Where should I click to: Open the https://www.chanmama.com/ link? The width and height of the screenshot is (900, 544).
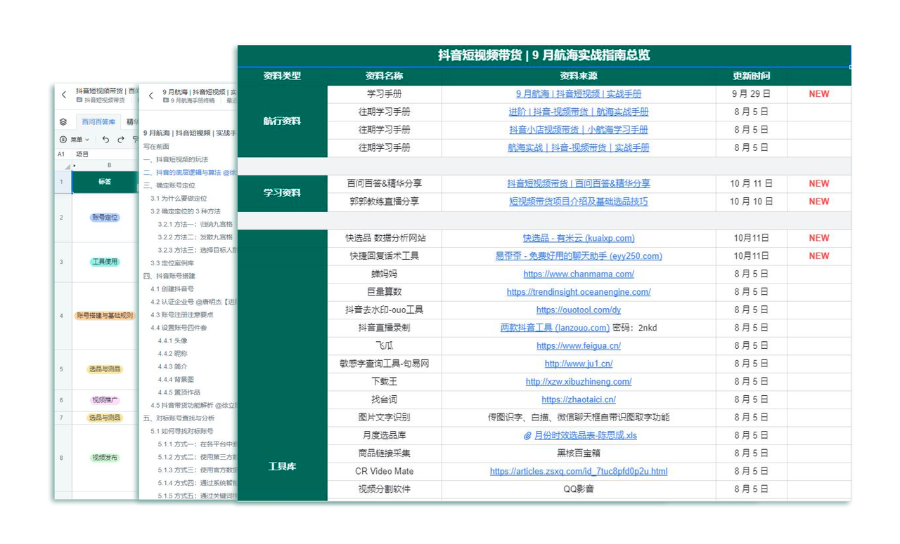[x=579, y=274]
